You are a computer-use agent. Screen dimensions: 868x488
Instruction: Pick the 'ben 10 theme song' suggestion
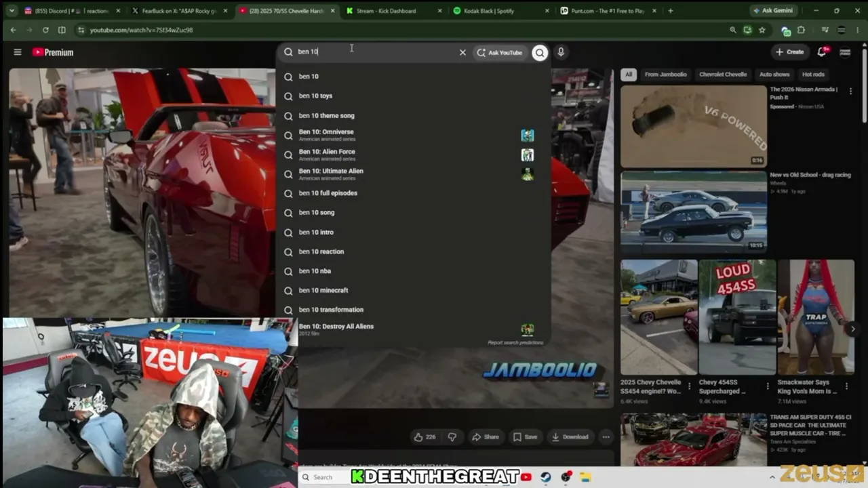(x=414, y=115)
